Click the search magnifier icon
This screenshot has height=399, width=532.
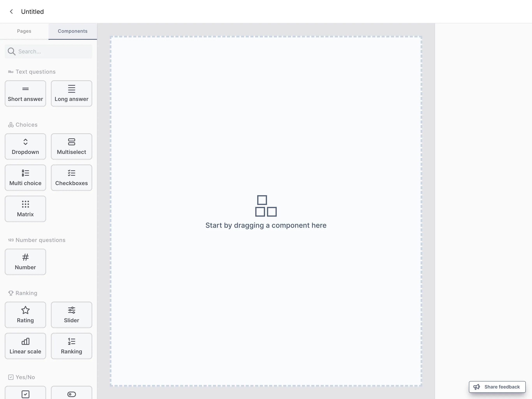point(11,51)
